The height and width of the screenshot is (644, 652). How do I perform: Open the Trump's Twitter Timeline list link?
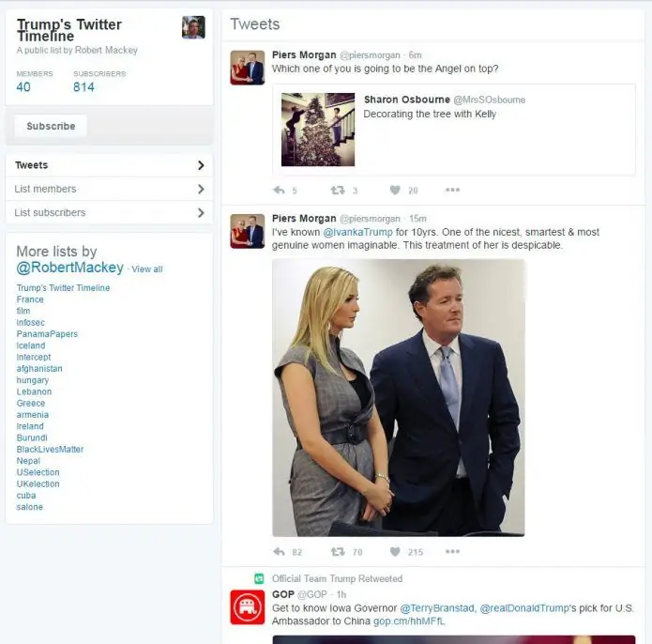coord(63,288)
